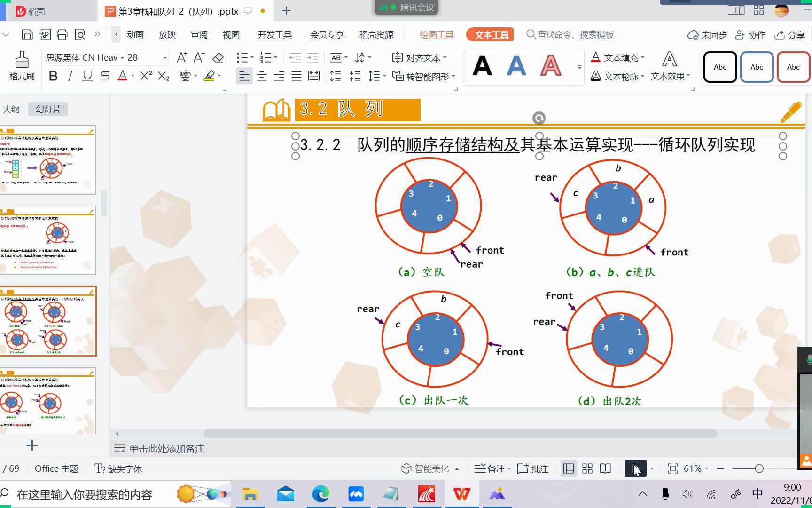The height and width of the screenshot is (508, 812).
Task: Switch to slide sorter view mode
Action: point(587,468)
